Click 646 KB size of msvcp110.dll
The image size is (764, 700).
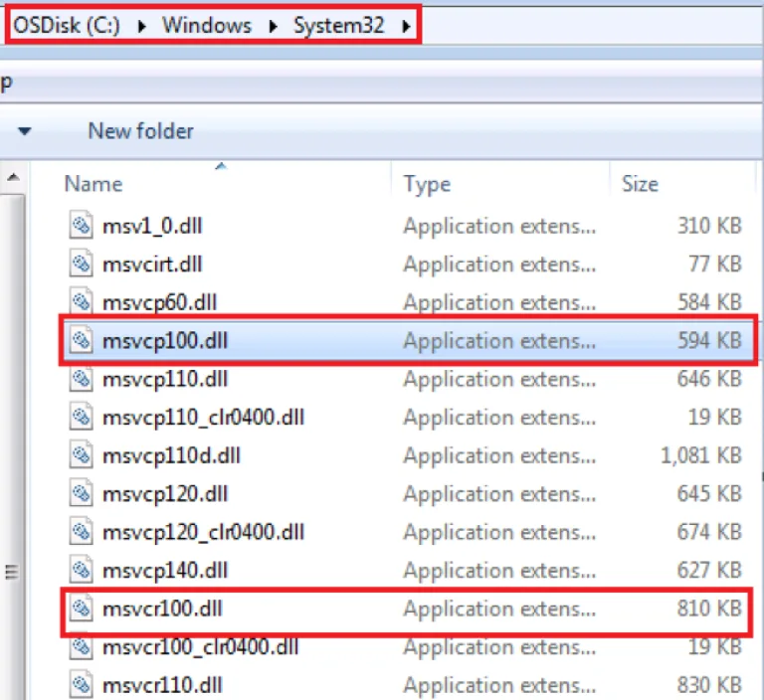[709, 379]
